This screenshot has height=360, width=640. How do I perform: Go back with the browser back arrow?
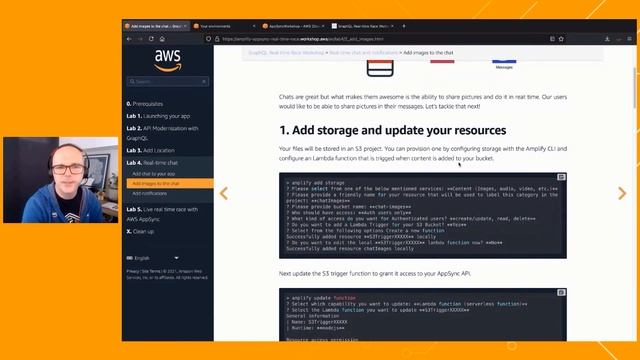[x=129, y=39]
